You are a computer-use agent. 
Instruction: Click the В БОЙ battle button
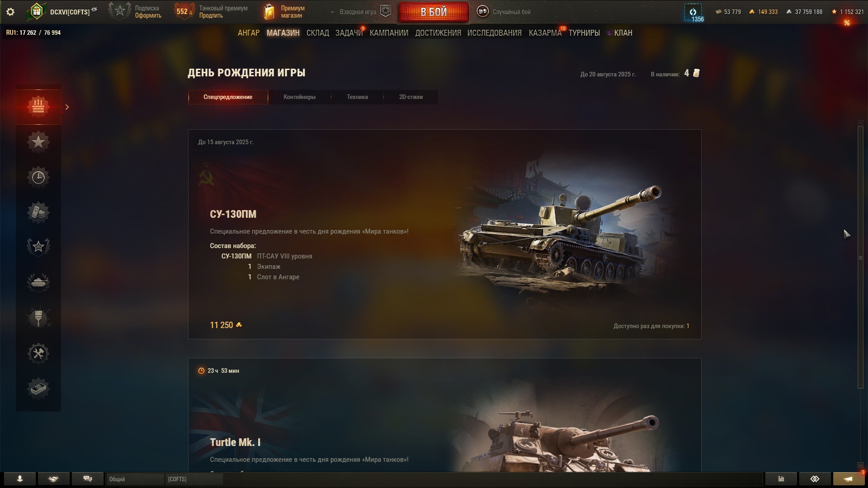tap(434, 12)
